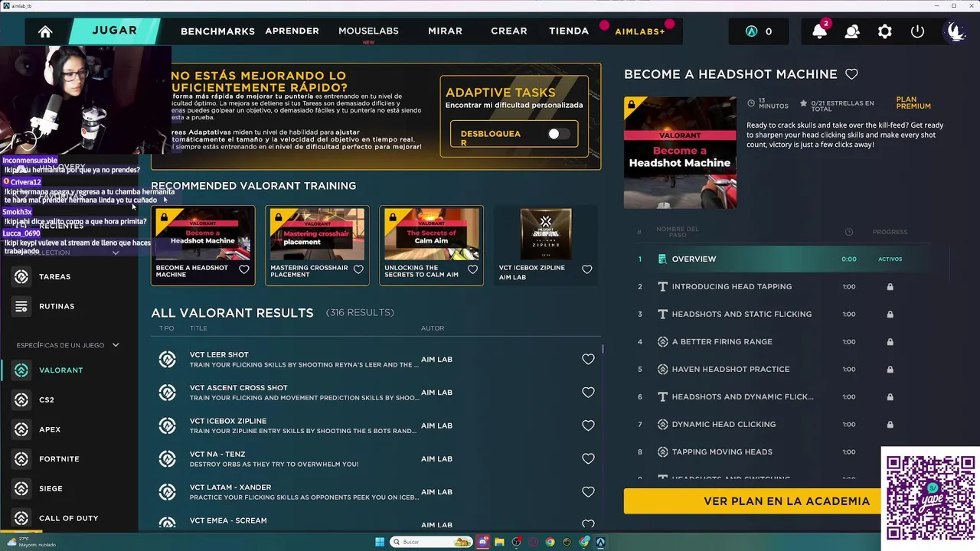
Task: Open the Benchmarks tab
Action: 217,31
